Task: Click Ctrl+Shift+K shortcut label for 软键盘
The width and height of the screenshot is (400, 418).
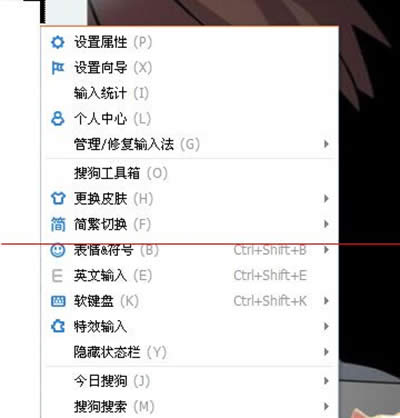Action: click(x=270, y=301)
